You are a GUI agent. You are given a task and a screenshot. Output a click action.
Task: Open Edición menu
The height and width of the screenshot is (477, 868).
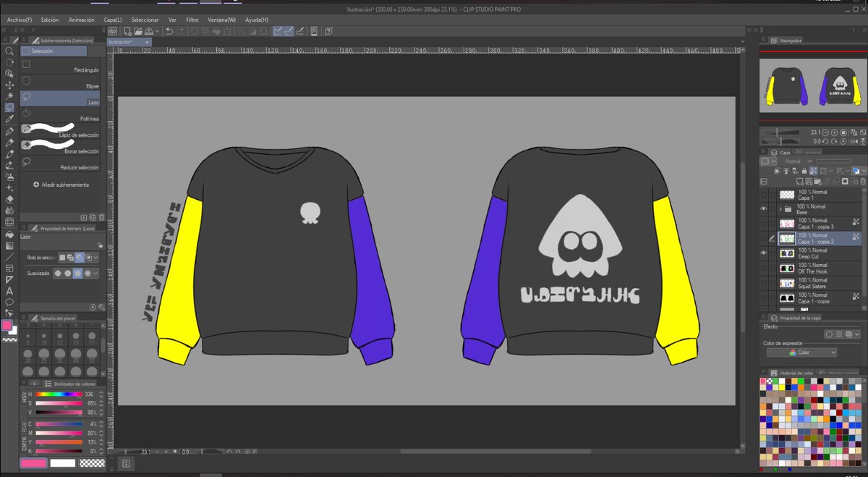click(50, 20)
